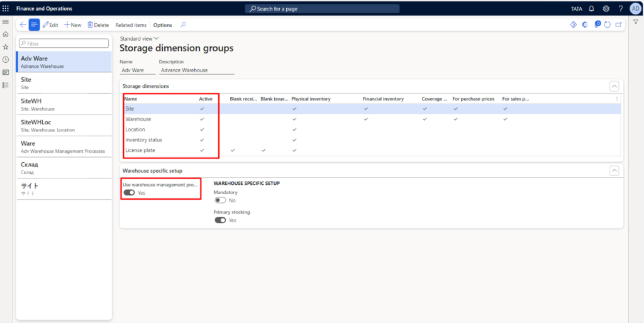Select the License plate row name
The image size is (644, 323).
[140, 150]
